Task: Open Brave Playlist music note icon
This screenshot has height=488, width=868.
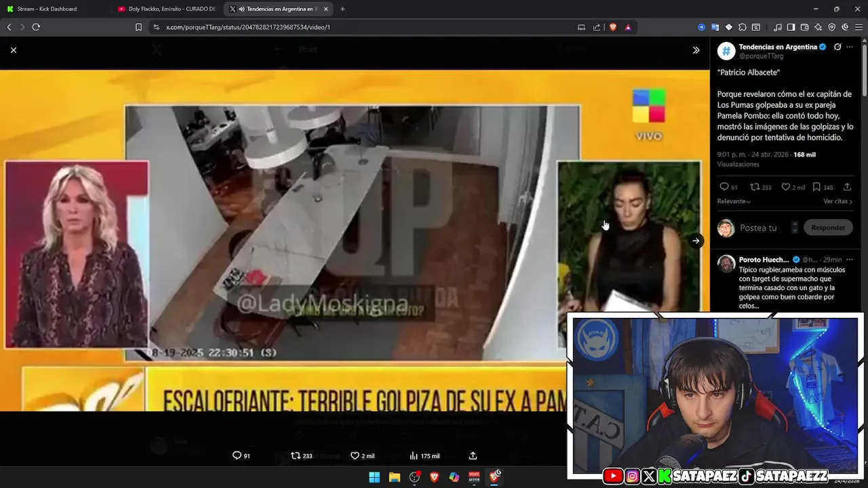Action: 778,27
